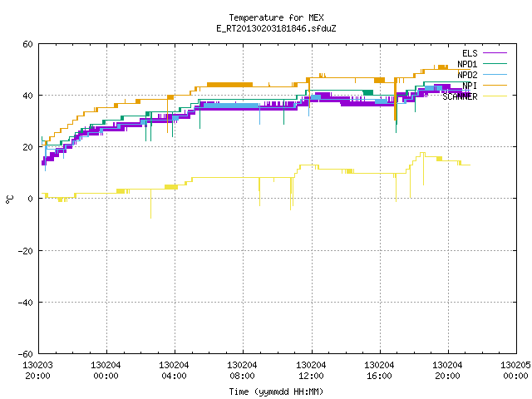Click the x-axis tick label 130204 08:00
Screen dimensions: 532x399
pyautogui.click(x=242, y=371)
